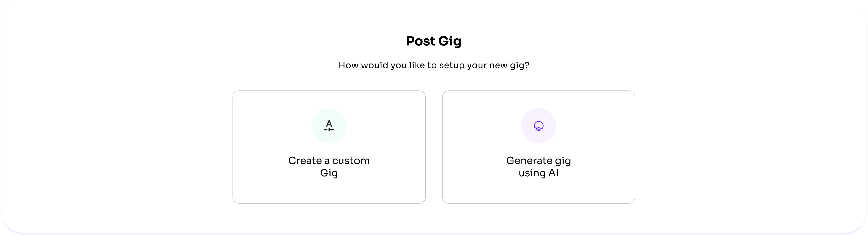The width and height of the screenshot is (868, 236).
Task: Click the purple AI wave icon
Action: point(538,126)
